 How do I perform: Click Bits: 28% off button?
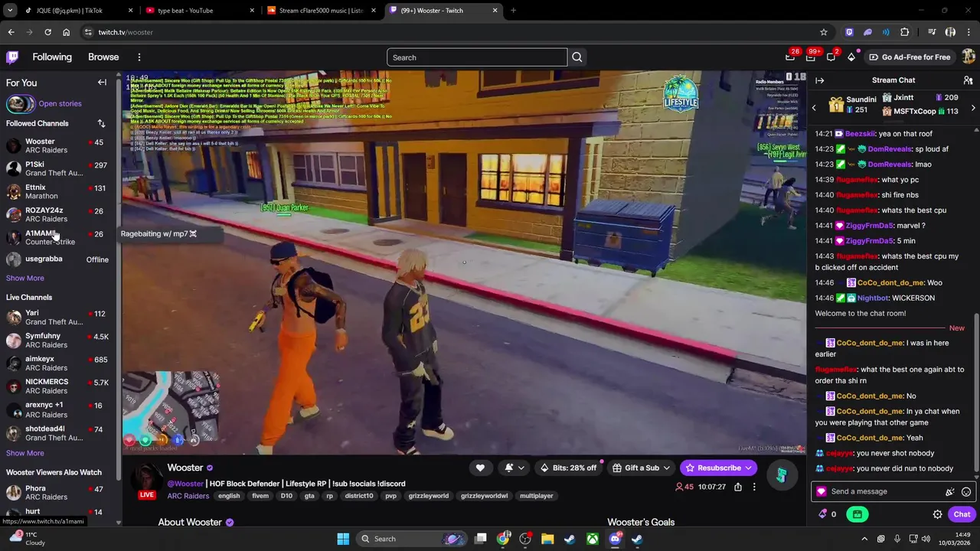click(568, 468)
